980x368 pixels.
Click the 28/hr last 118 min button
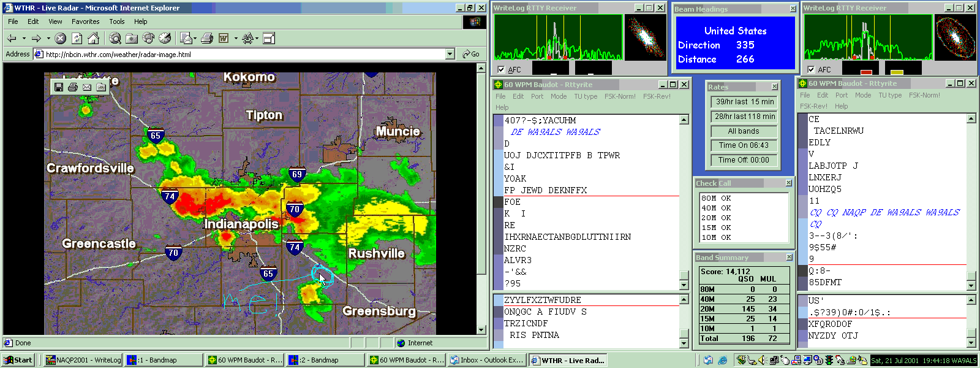pos(745,117)
